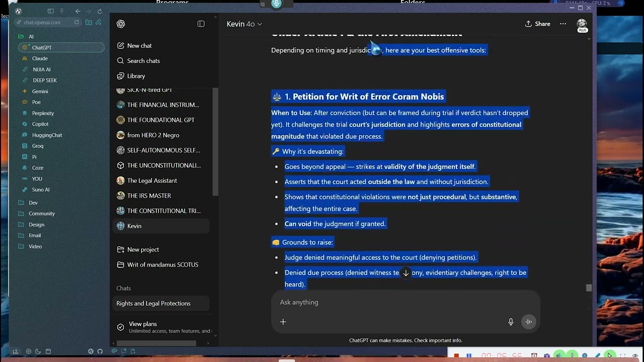
Task: Click the plus attach button in composer
Action: [x=283, y=322]
